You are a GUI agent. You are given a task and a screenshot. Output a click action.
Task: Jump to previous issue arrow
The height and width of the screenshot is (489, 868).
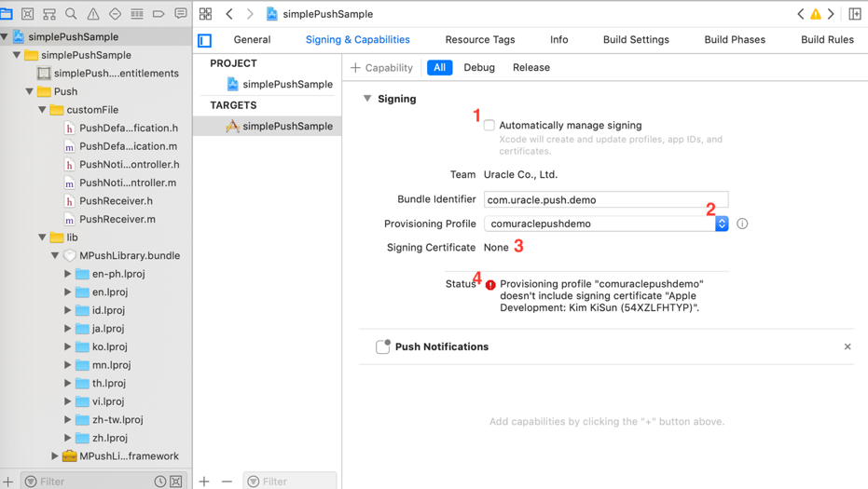(801, 14)
